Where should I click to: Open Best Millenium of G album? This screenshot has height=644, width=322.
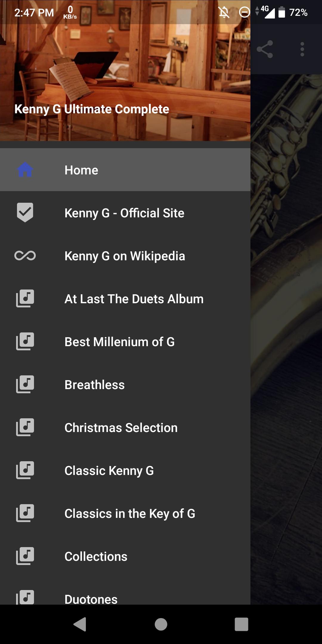click(125, 341)
